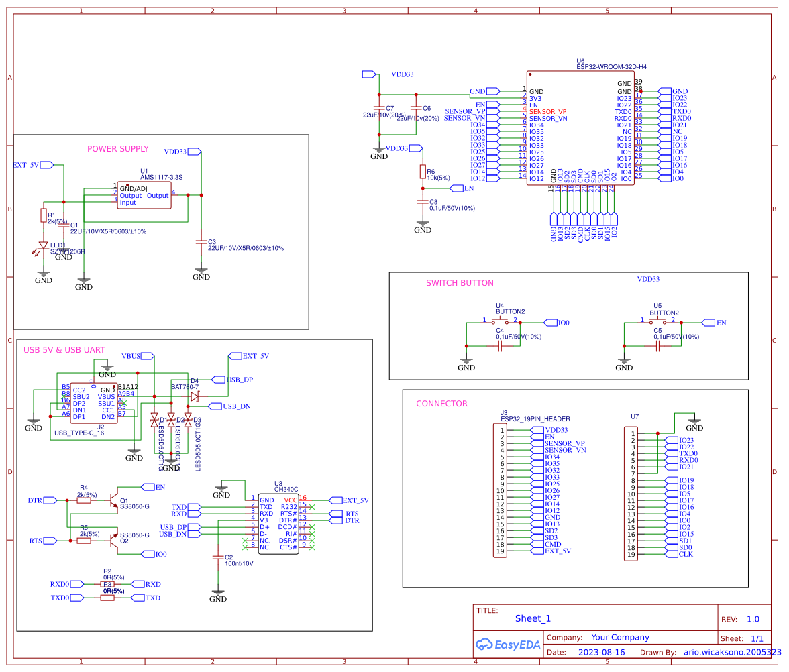Select the U5 BUTTON2 switch symbol

point(657,321)
